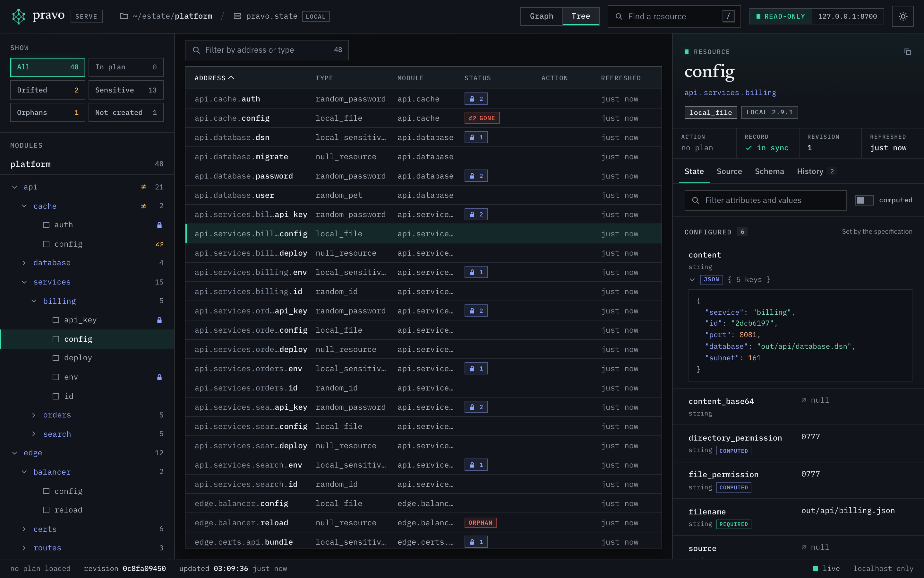924x578 pixels.
Task: Collapse the billing module
Action: pyautogui.click(x=34, y=301)
